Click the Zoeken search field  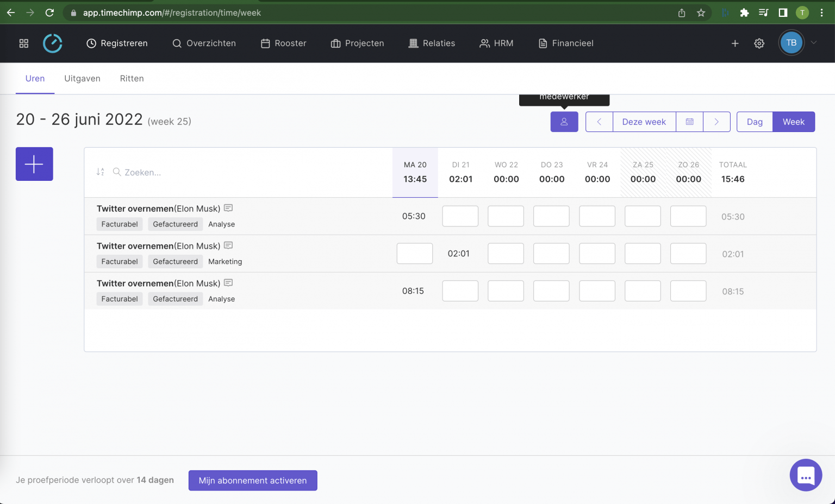click(x=163, y=172)
